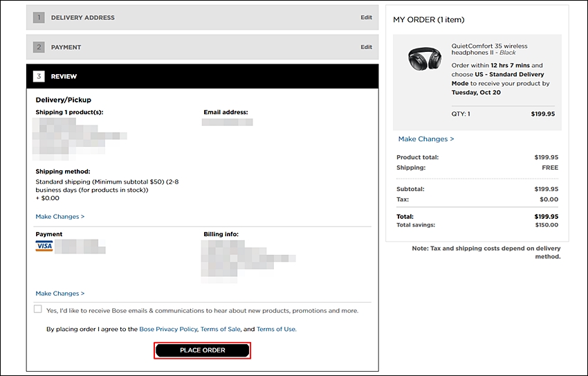Click the QuietComfort 35 headphones thumbnail
Screen dimensions: 588x376
coord(425,59)
